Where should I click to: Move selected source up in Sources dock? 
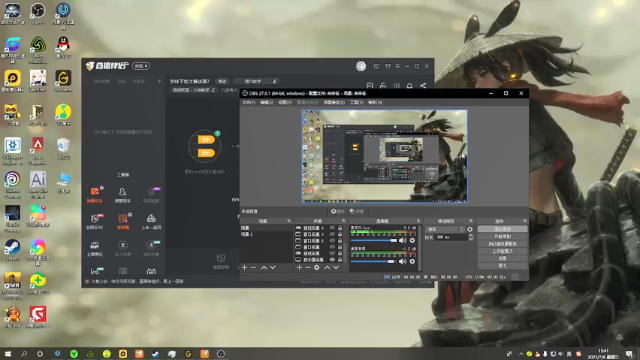click(327, 268)
